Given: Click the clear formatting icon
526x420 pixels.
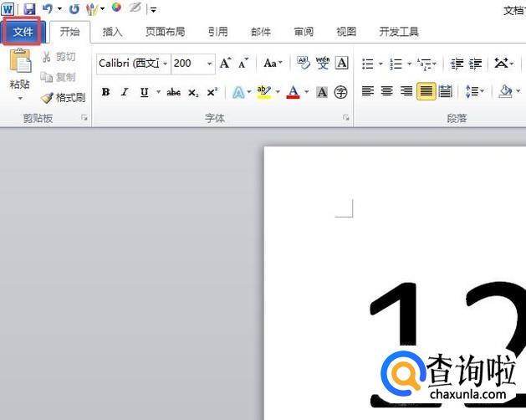Looking at the screenshot, I should click(304, 63).
